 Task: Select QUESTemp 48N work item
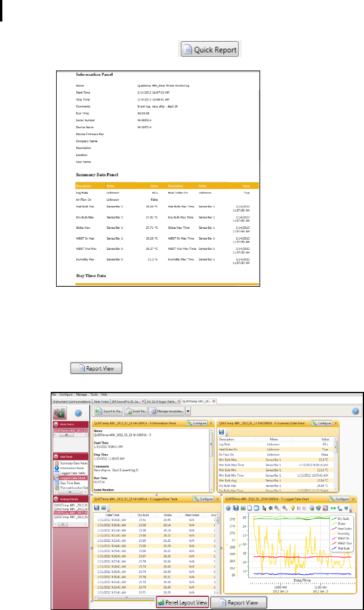click(x=70, y=431)
